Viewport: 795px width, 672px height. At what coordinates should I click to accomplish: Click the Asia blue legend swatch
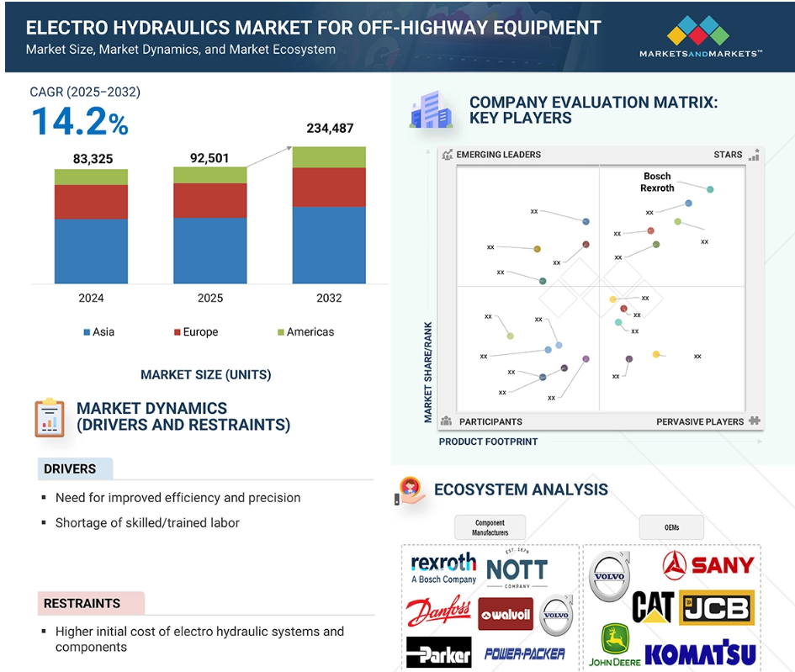coord(87,332)
